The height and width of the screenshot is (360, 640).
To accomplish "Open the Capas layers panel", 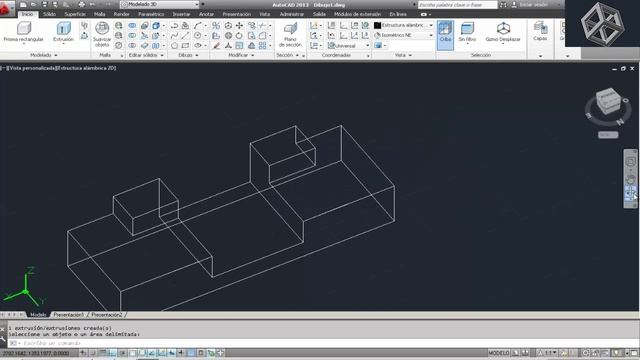I will point(540,31).
